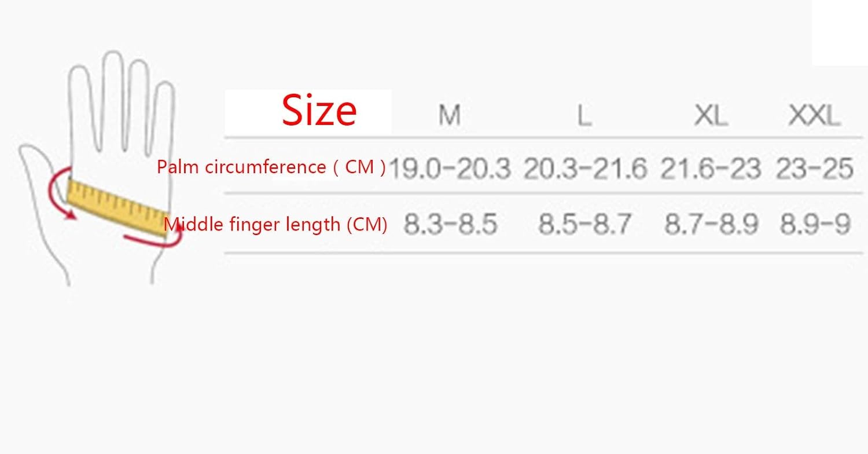Screen dimensions: 868x454
Task: Choose the L size column header
Action: coord(584,117)
